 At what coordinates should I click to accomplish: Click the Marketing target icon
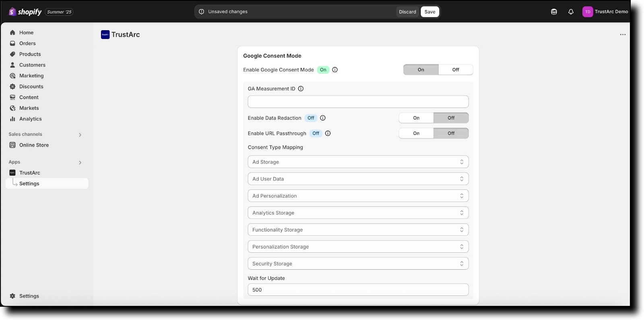tap(12, 76)
